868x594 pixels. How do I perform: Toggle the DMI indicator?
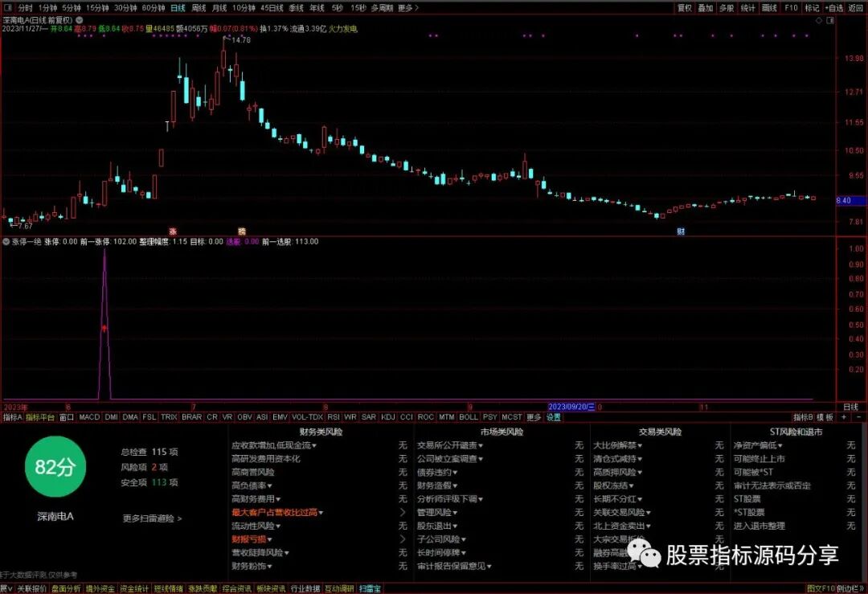coord(111,417)
